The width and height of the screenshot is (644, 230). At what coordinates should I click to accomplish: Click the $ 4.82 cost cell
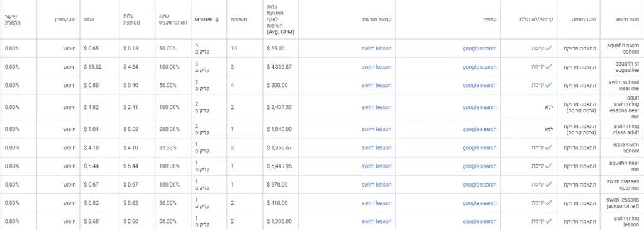click(91, 107)
